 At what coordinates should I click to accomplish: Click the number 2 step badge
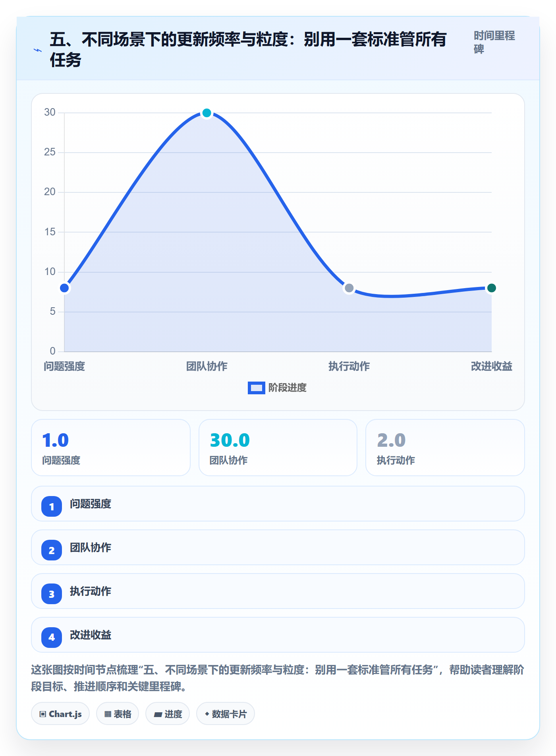[x=52, y=550]
